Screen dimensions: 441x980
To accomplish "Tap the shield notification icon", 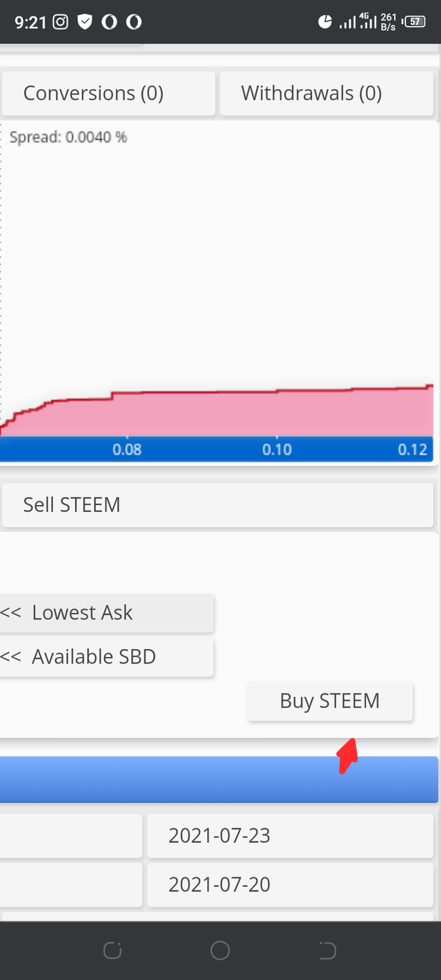I will pyautogui.click(x=84, y=22).
